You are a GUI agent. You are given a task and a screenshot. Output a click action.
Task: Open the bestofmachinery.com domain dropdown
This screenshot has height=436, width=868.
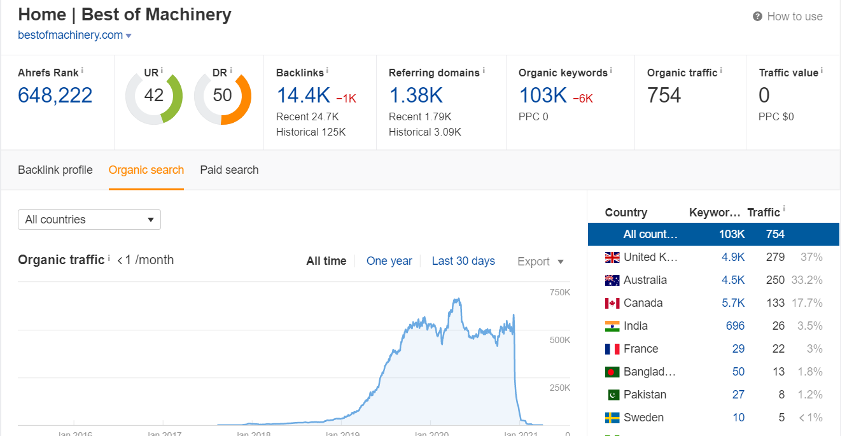pos(129,36)
